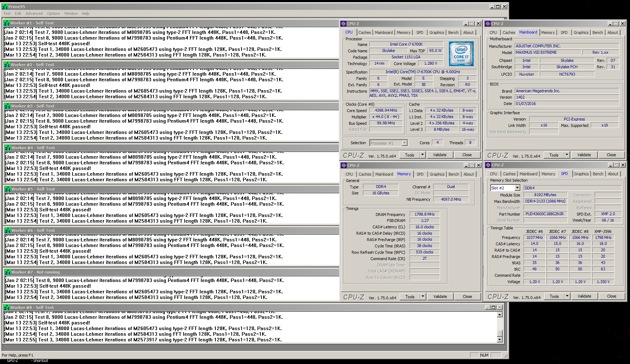Click the Core Speed 4398.94 MHz value
630x364 pixels.
[386, 110]
